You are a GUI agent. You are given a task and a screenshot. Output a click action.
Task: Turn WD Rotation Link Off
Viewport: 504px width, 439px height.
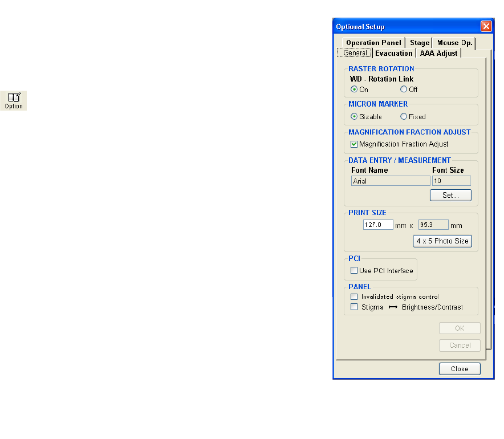[x=404, y=90]
